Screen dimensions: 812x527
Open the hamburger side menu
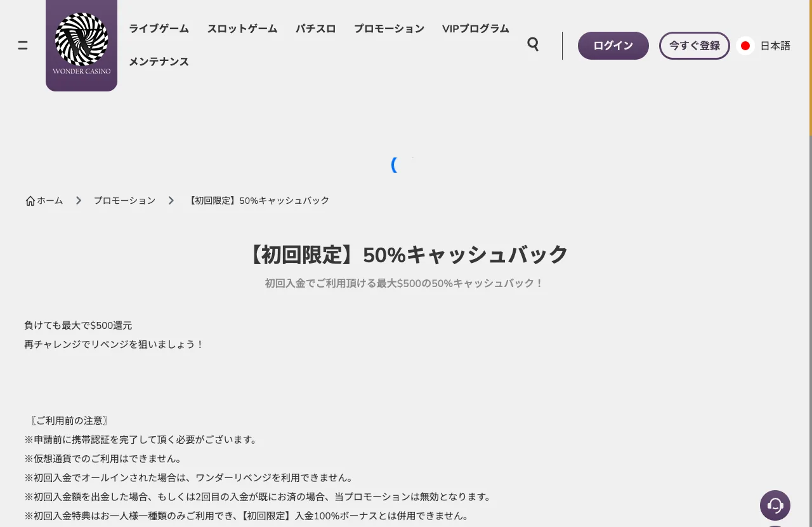tap(23, 45)
